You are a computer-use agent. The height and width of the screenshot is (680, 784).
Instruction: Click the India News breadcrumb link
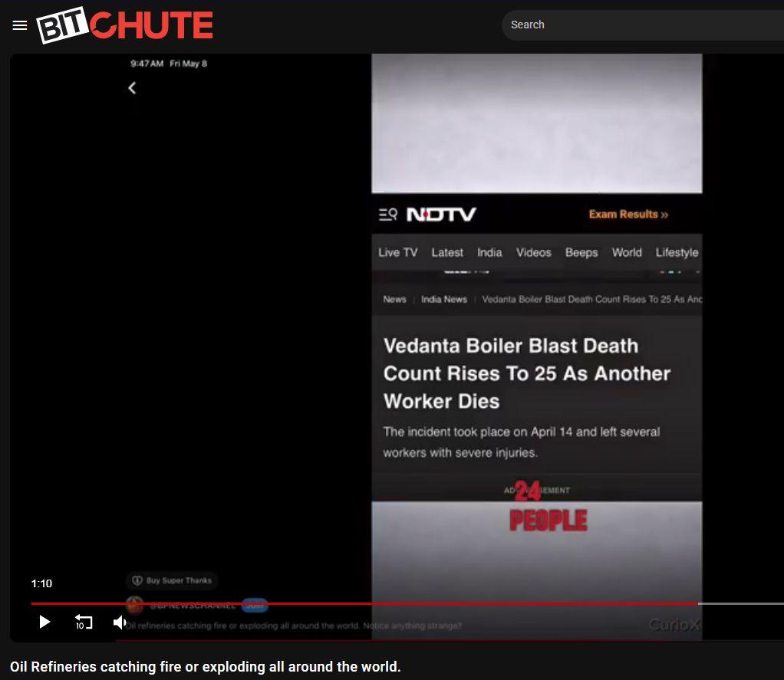click(444, 299)
